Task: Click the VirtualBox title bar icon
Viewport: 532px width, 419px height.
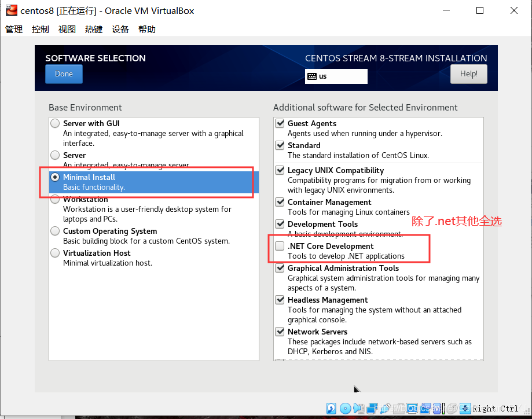Action: tap(12, 10)
